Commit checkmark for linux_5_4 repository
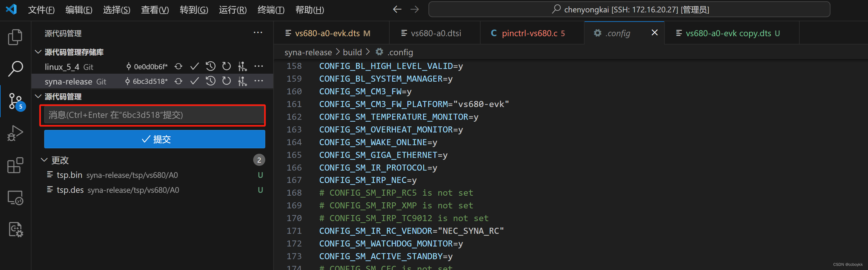Image resolution: width=868 pixels, height=270 pixels. (194, 66)
